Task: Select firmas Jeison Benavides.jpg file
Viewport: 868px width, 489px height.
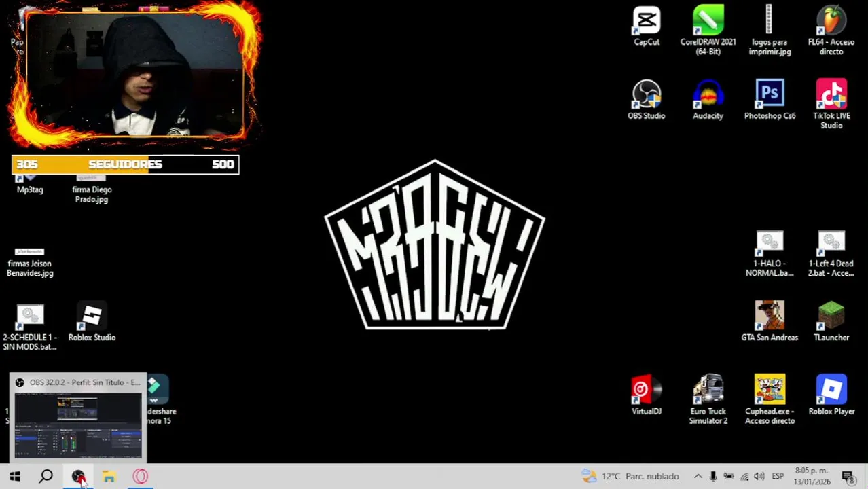Action: [30, 263]
